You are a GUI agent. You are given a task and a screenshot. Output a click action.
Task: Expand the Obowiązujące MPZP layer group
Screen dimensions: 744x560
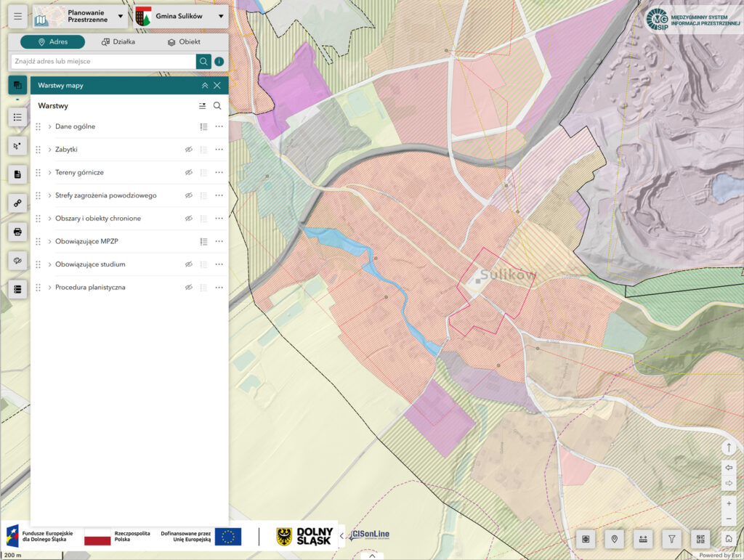[49, 241]
